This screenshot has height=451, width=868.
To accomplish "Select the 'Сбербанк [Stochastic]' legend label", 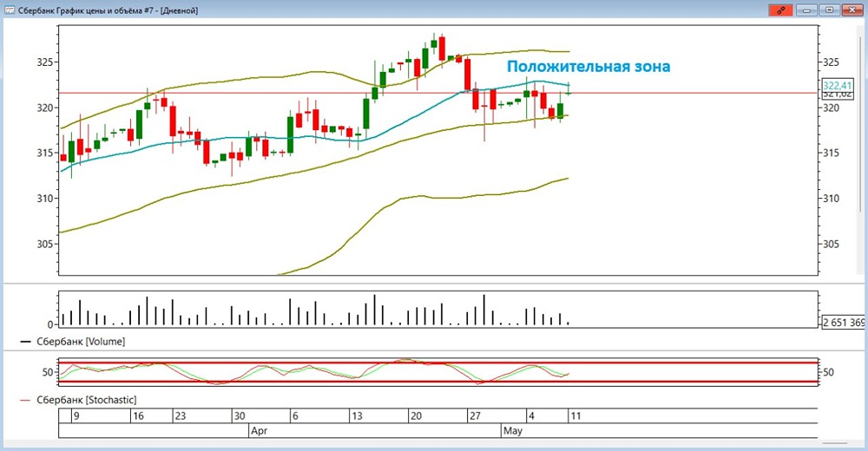I will point(86,400).
